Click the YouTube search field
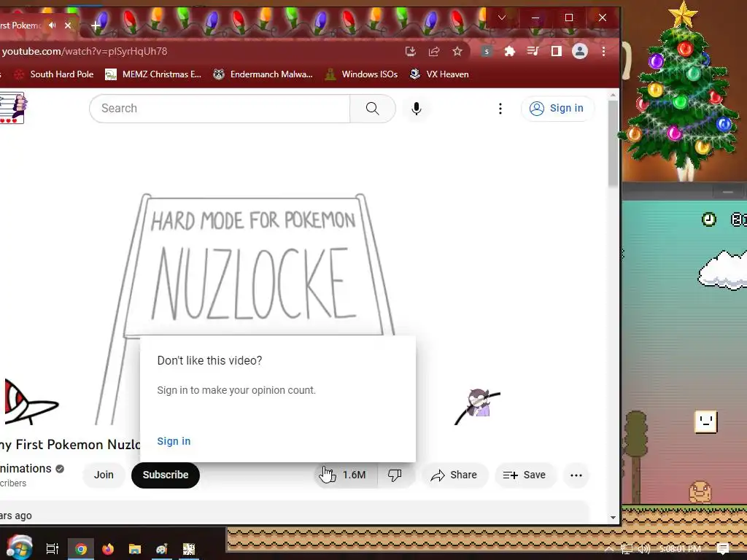The image size is (747, 560). (220, 109)
